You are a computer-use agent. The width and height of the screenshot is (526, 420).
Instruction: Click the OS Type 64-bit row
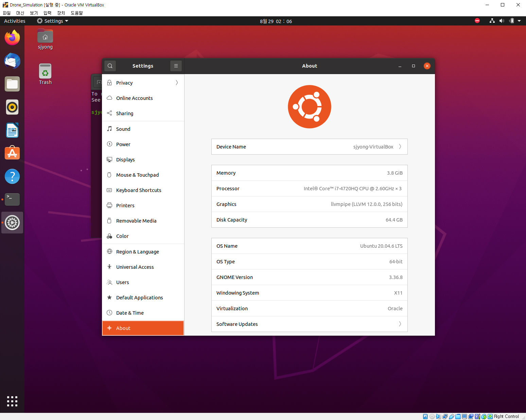pyautogui.click(x=310, y=262)
